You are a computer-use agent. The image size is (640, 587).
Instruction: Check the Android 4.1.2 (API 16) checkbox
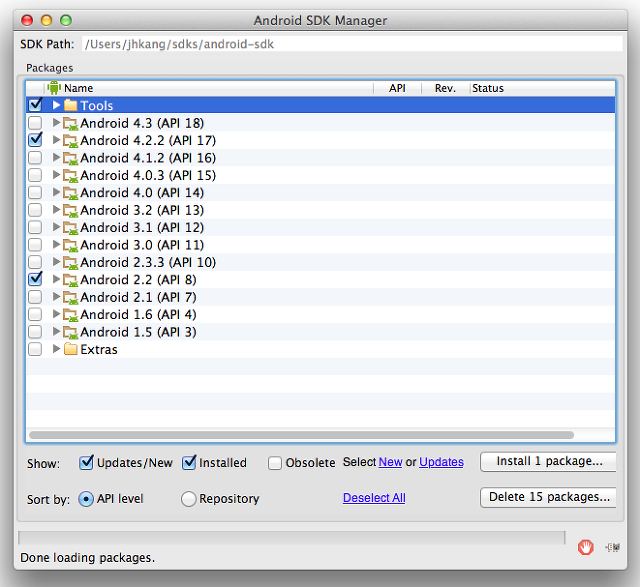coord(35,158)
